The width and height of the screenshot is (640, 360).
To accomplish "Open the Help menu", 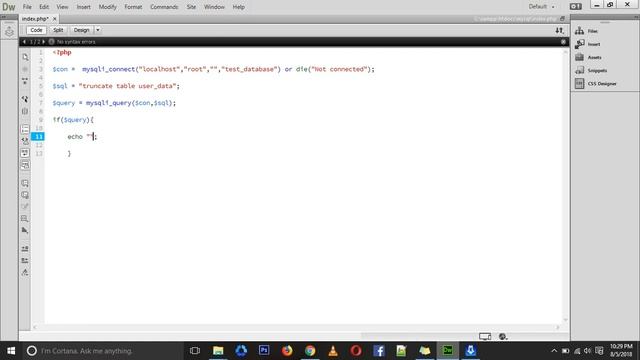I will 238,7.
